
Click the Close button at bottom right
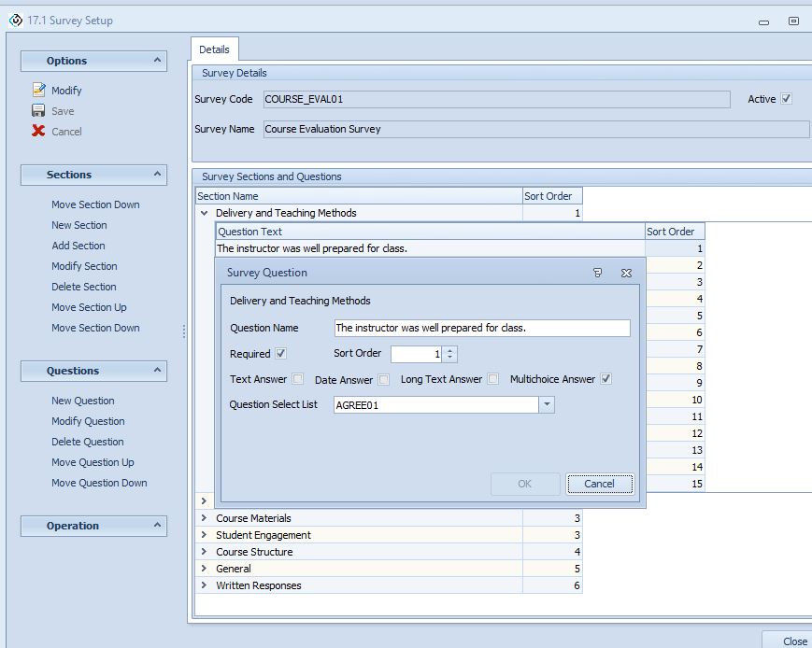[x=794, y=641]
